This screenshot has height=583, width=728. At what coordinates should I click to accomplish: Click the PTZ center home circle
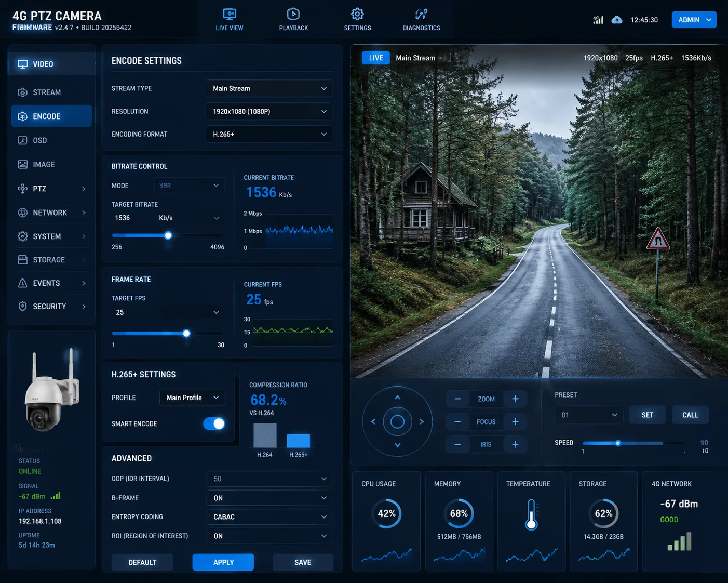[397, 421]
